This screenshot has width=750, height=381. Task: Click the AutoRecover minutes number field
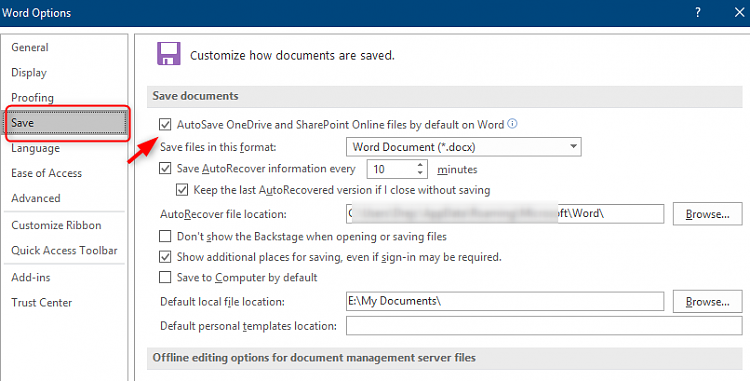point(391,169)
